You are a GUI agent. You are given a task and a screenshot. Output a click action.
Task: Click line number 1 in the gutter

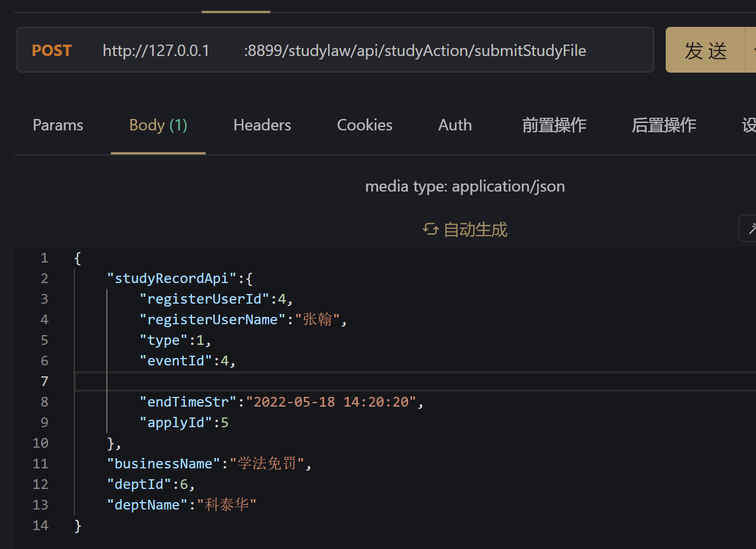pyautogui.click(x=44, y=258)
